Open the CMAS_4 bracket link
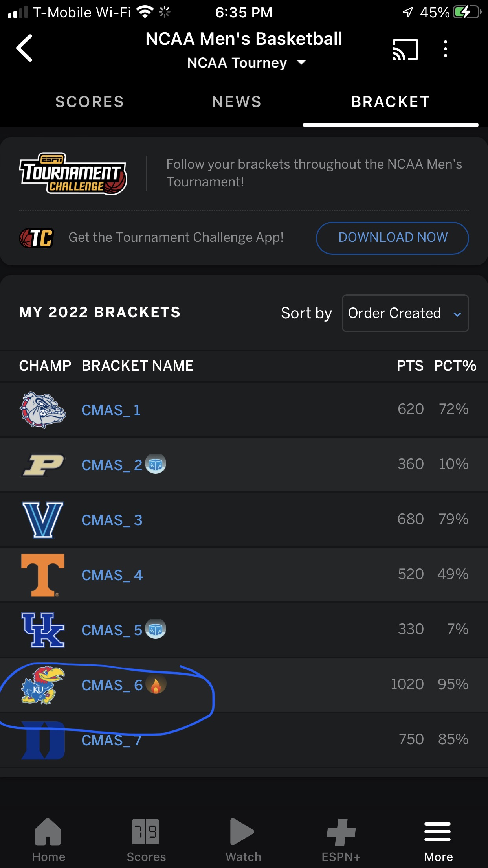 coord(112,575)
